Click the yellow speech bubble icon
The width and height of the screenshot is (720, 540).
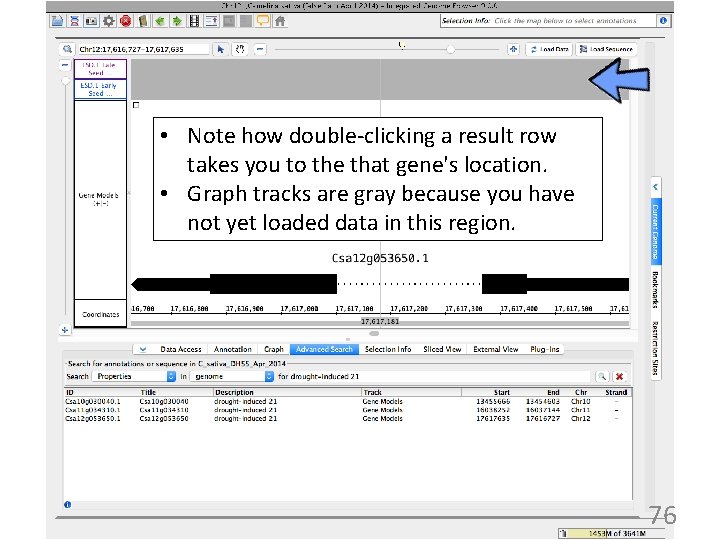(x=263, y=21)
